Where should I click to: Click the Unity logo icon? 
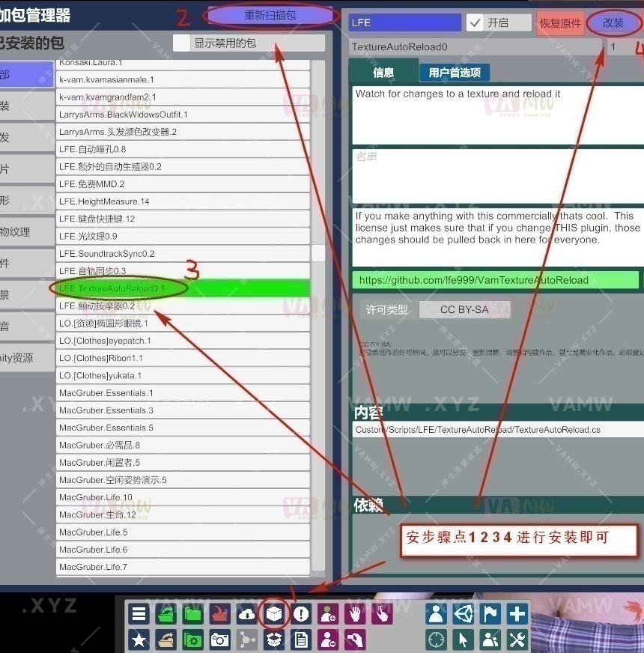click(463, 615)
